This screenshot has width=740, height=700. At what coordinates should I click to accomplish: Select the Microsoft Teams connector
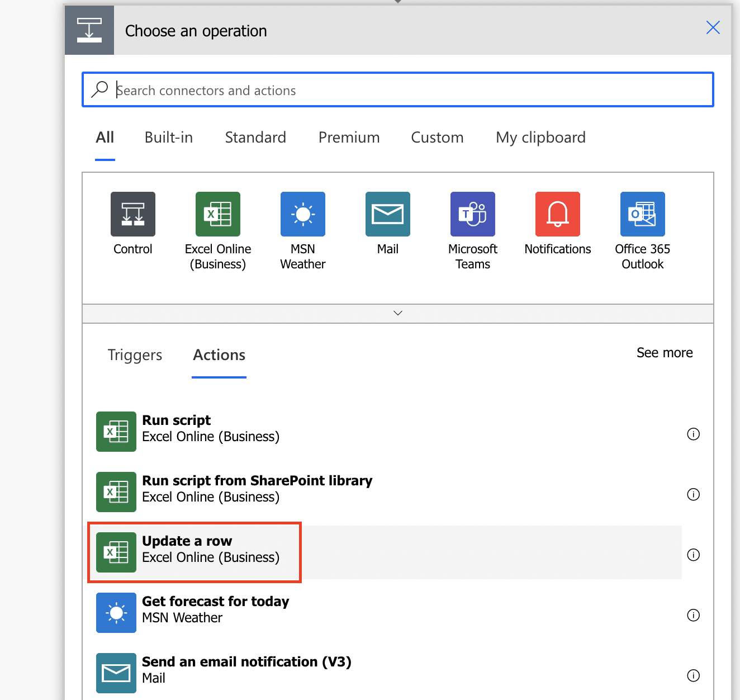473,214
